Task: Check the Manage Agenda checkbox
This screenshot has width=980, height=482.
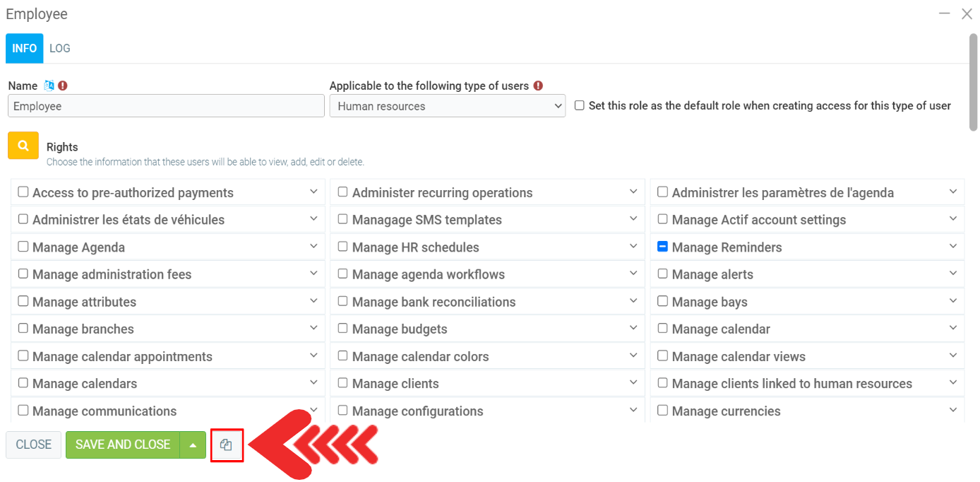Action: pos(23,247)
